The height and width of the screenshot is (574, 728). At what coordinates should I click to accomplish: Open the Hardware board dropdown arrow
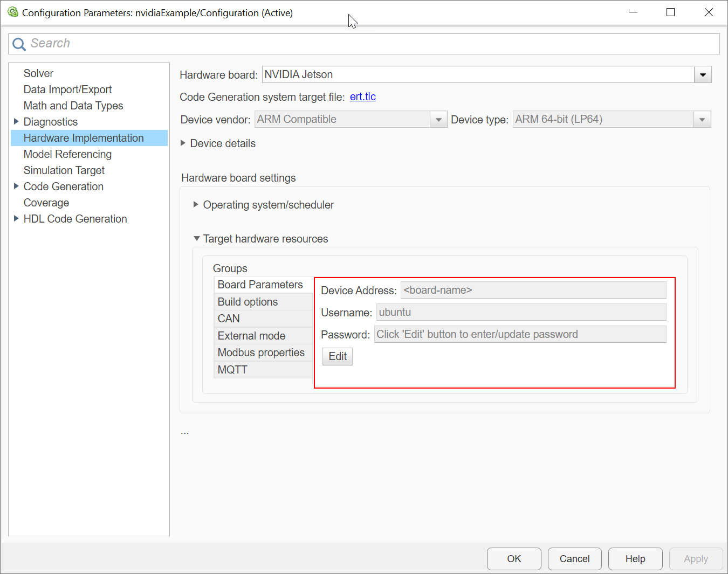pyautogui.click(x=702, y=74)
